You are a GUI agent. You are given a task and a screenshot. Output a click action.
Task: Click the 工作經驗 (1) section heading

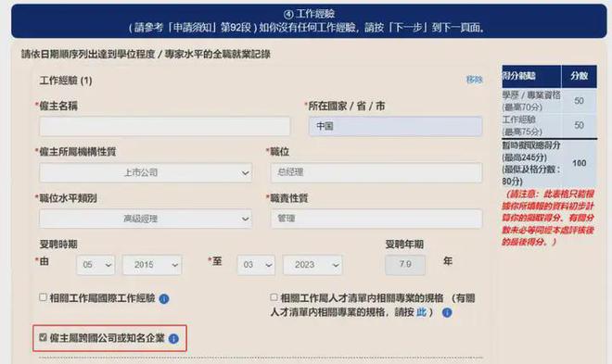(66, 81)
